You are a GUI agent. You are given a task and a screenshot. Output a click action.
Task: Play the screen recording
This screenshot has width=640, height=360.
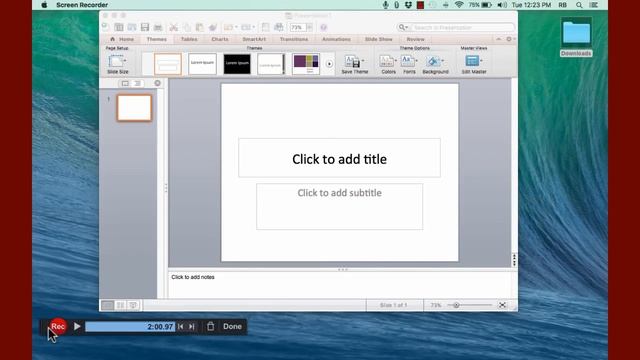coord(77,327)
